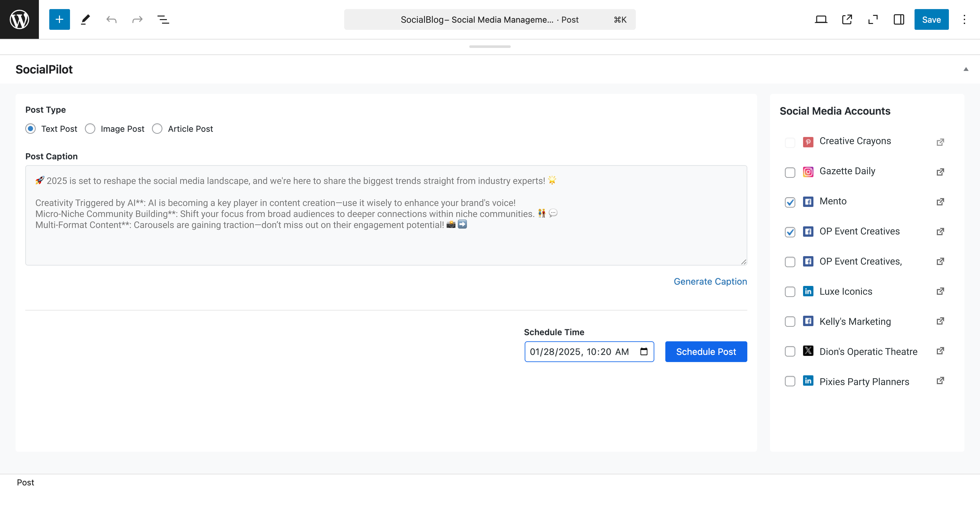Click the LinkedIn icon beside Luxe Iconics
Image resolution: width=980 pixels, height=511 pixels.
(x=808, y=291)
